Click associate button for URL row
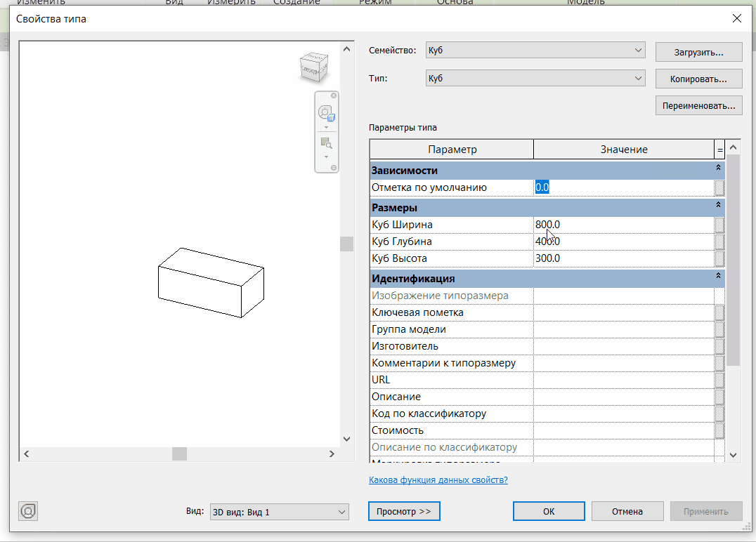Image resolution: width=756 pixels, height=542 pixels. coord(719,380)
